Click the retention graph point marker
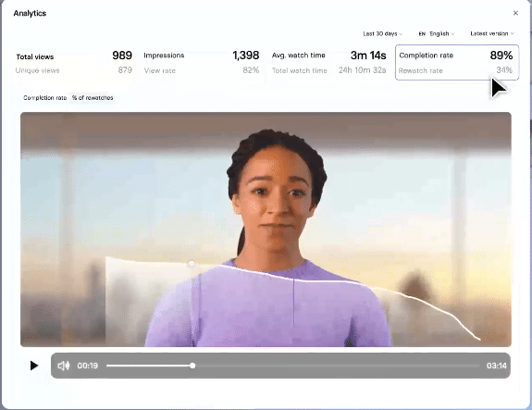This screenshot has height=410, width=532. pyautogui.click(x=192, y=264)
